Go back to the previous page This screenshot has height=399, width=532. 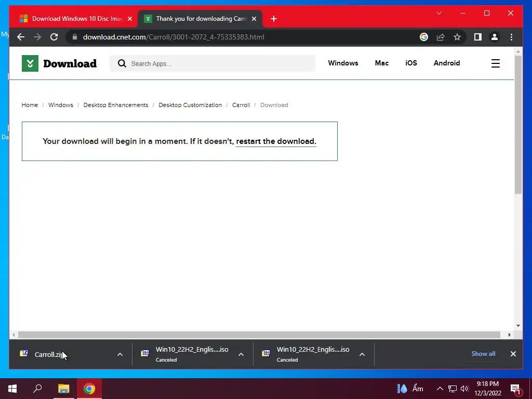[21, 37]
